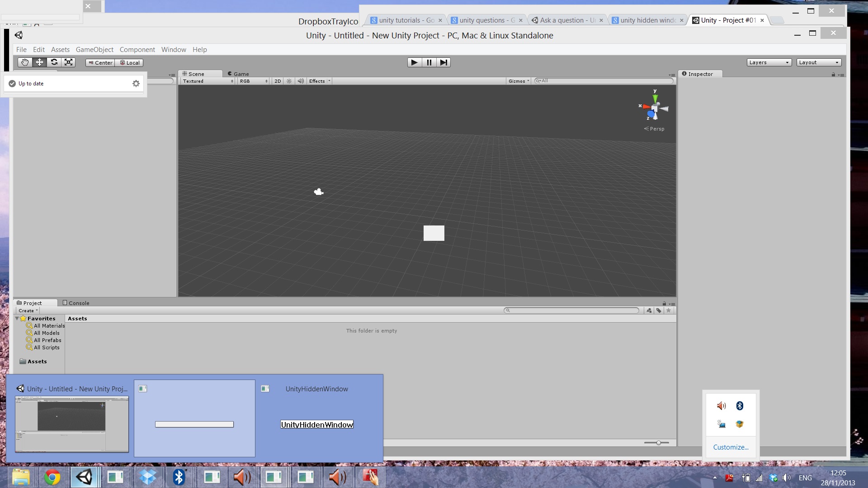The image size is (868, 488).
Task: Toggle scene lighting sun icon
Action: pyautogui.click(x=289, y=81)
